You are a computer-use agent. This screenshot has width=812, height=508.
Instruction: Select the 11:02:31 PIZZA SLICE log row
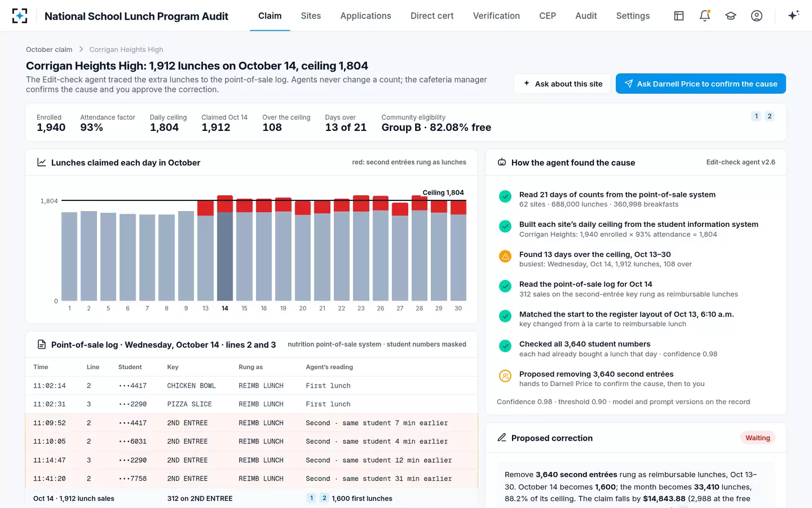click(x=251, y=404)
